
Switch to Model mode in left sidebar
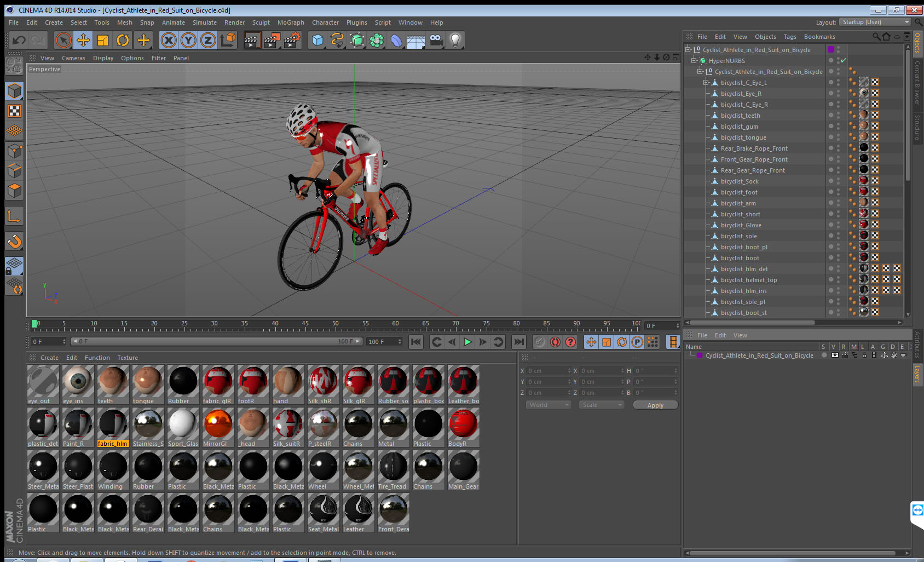(14, 91)
